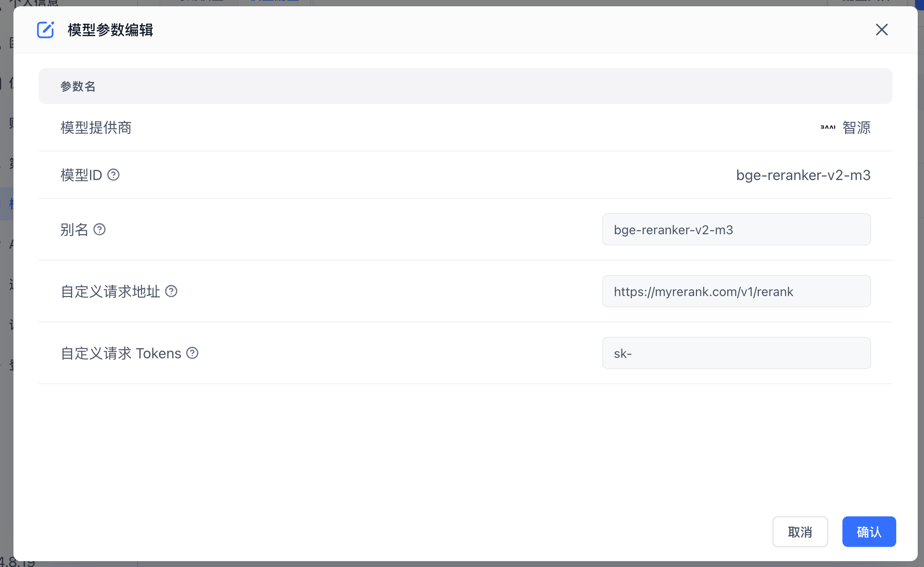Image resolution: width=924 pixels, height=567 pixels.
Task: Click the help icon next to 自定义请求地址
Action: (171, 291)
